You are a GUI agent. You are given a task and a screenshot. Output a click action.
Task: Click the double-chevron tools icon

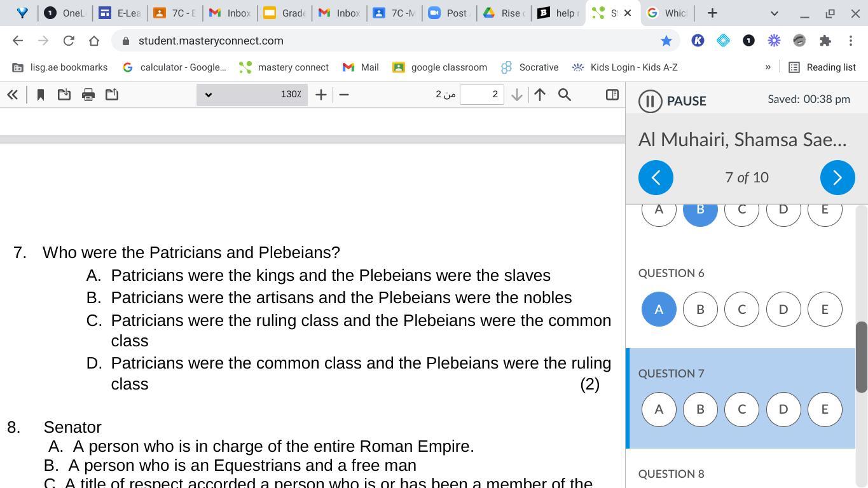[12, 95]
